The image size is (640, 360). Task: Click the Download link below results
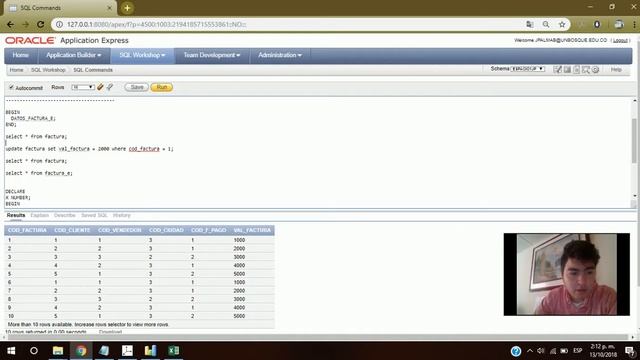[110, 332]
